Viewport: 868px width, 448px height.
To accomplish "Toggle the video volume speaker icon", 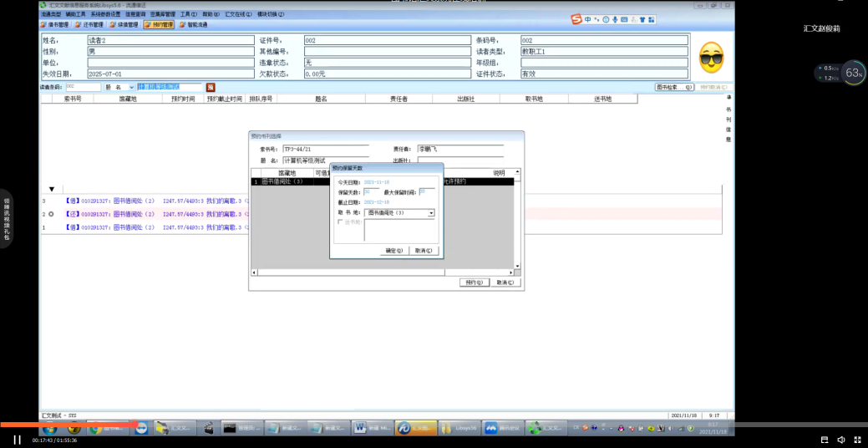I will click(x=841, y=440).
